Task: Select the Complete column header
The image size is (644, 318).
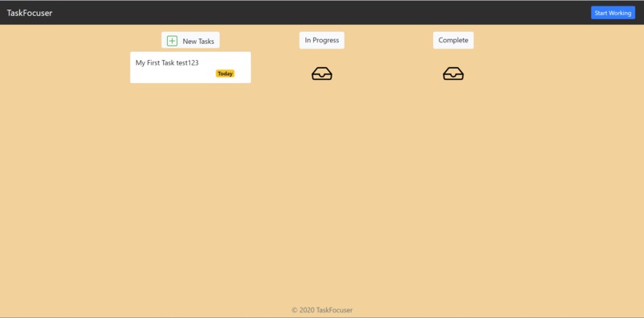Action: coord(453,40)
